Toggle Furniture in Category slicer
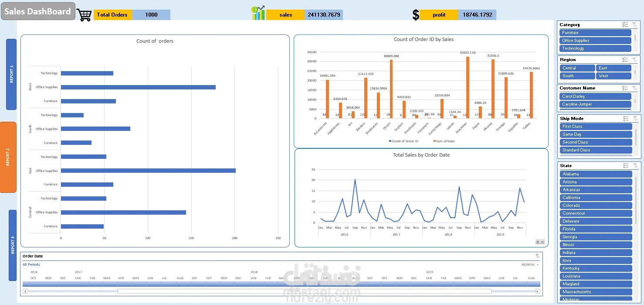Image resolution: width=644 pixels, height=305 pixels. [595, 33]
